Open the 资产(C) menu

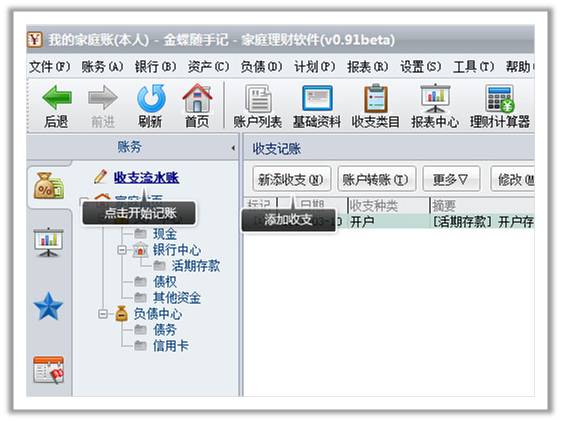pos(209,67)
